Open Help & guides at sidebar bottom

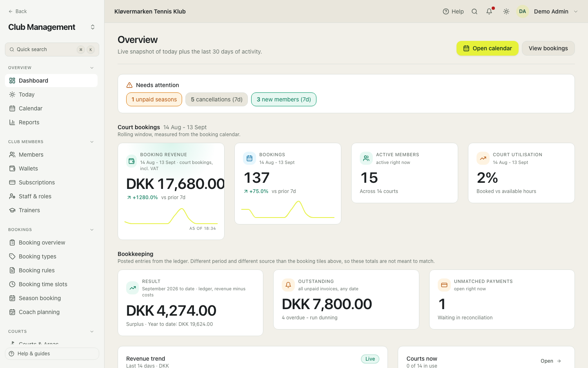tap(52, 354)
